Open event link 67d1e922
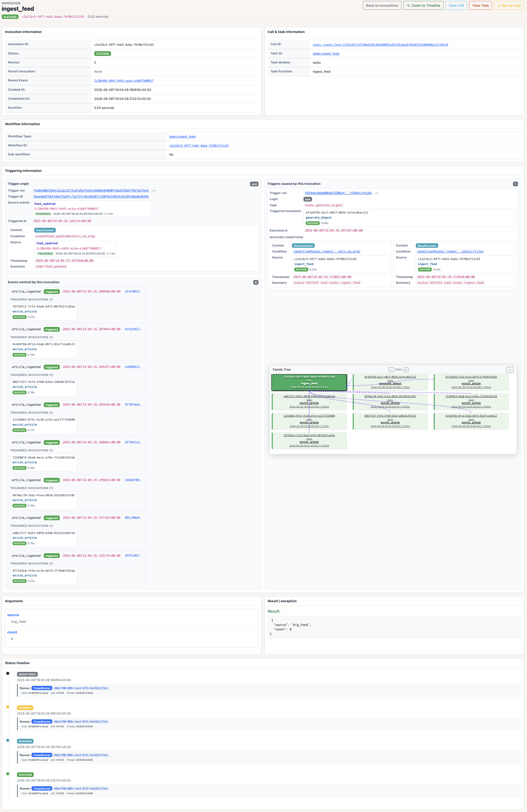Screen dimensions: 527x812 133,329
